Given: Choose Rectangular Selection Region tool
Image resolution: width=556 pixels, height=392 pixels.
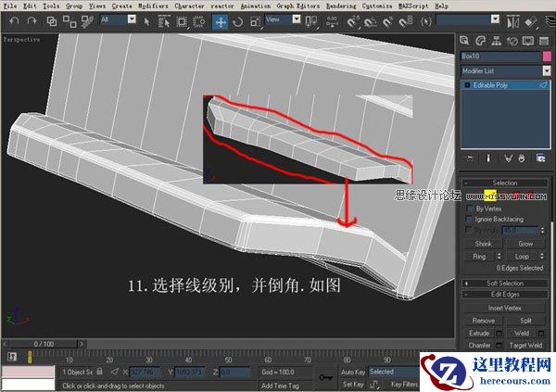Looking at the screenshot, I should coord(182,21).
